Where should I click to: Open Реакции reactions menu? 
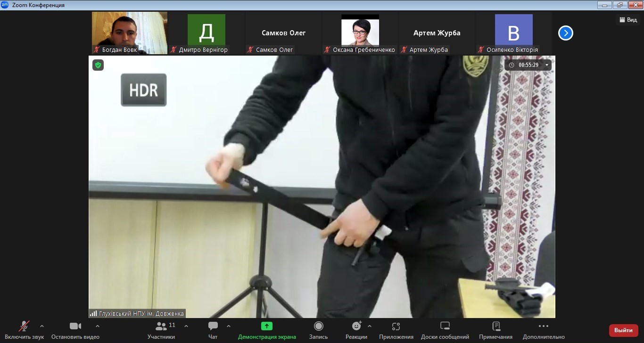click(356, 330)
